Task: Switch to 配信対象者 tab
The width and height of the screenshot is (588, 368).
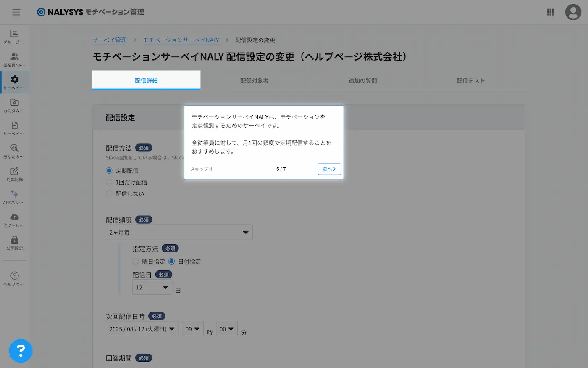Action: 255,80
